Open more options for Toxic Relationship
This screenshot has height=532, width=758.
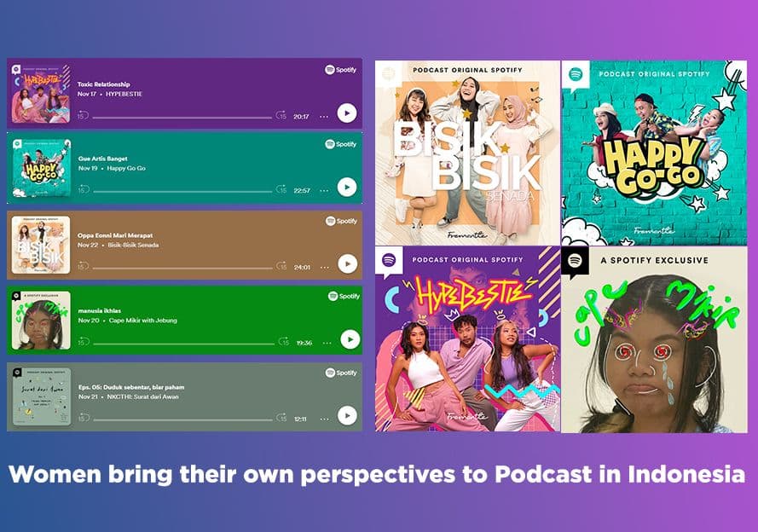click(324, 117)
